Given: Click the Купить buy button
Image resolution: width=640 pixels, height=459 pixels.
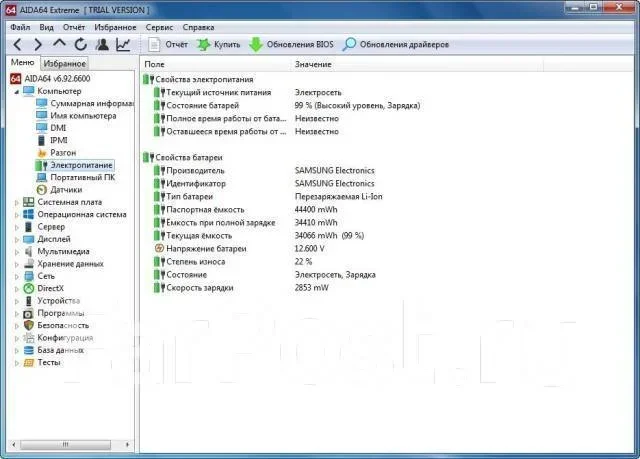Looking at the screenshot, I should point(218,44).
